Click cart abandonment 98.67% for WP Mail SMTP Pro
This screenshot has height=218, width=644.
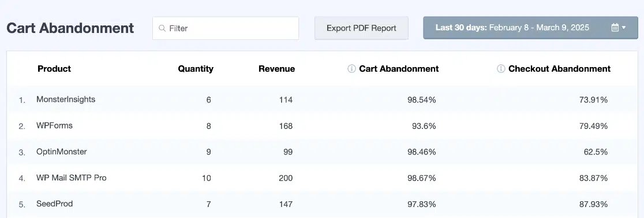click(421, 178)
